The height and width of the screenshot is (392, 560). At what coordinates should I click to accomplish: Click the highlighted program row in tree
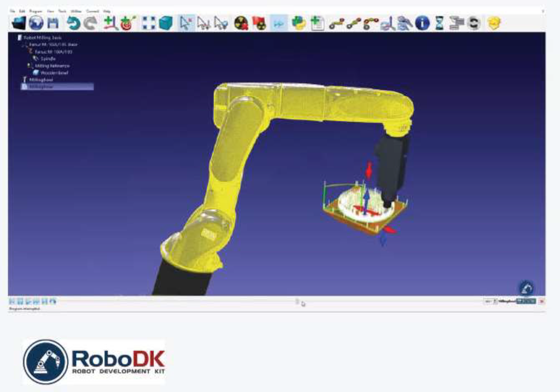[x=57, y=87]
